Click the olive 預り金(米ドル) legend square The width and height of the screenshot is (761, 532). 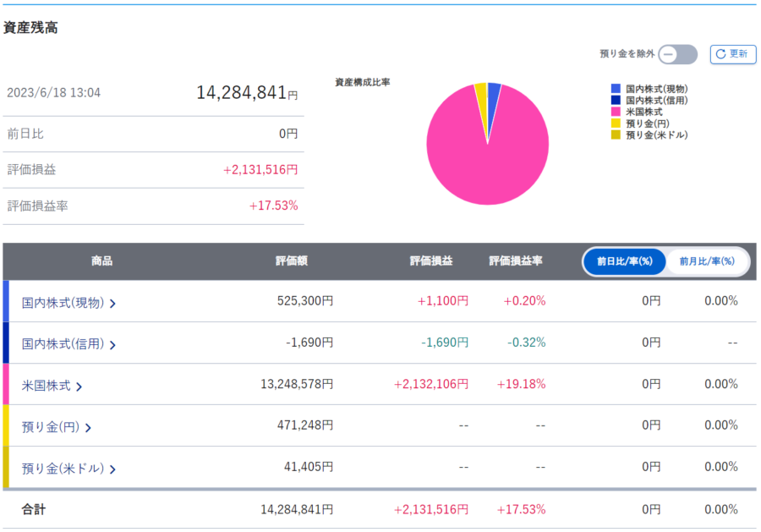tap(616, 134)
